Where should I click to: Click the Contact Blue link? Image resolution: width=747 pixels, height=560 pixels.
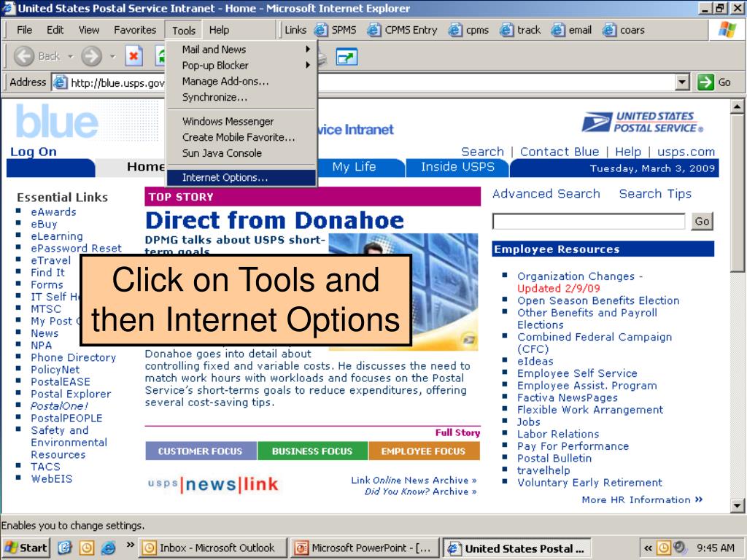tap(560, 152)
